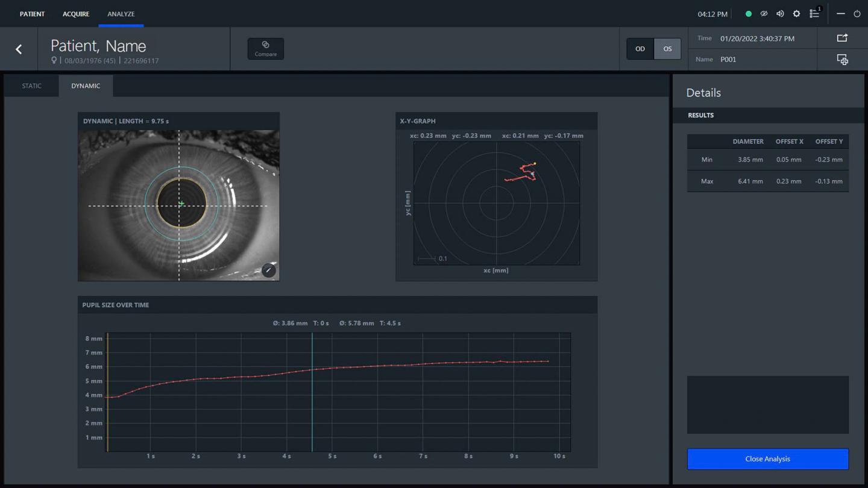
Task: Click the power icon in the top bar
Action: (x=857, y=14)
